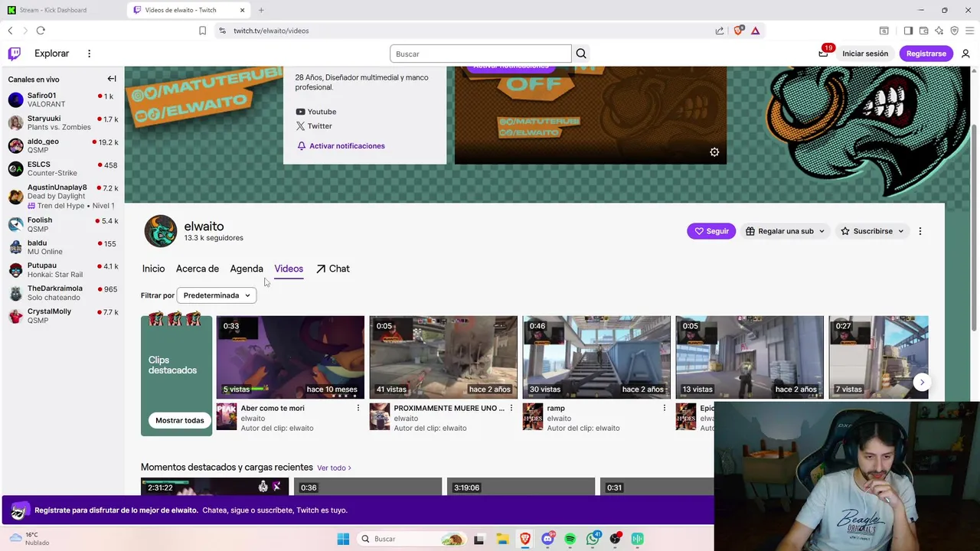The height and width of the screenshot is (551, 980).
Task: Toggle the browser sidebar panel
Action: click(908, 31)
